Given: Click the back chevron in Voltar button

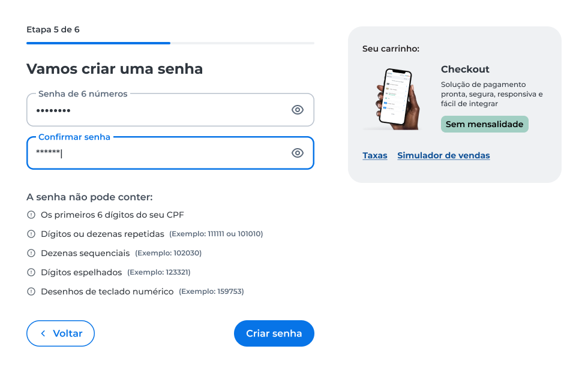Looking at the screenshot, I should coord(43,333).
